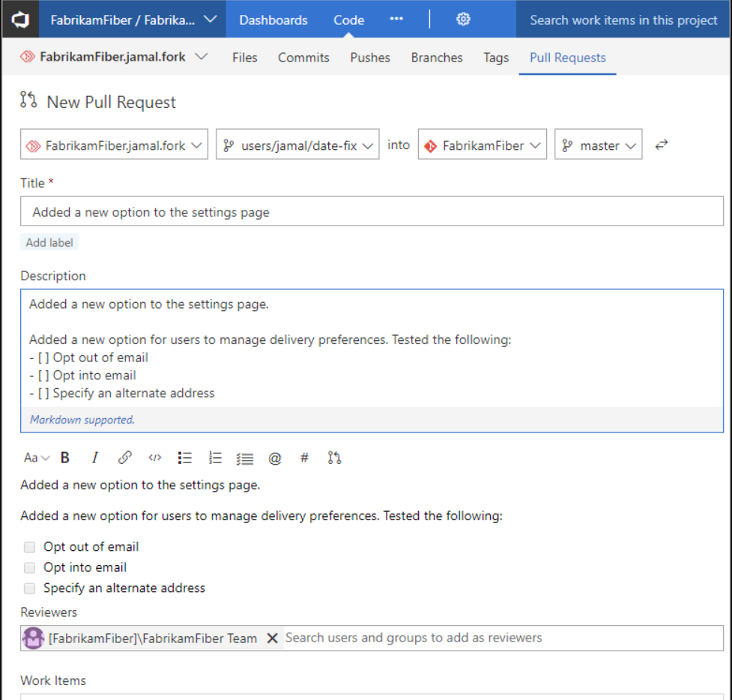Open the master target branch dropdown
The image size is (732, 700).
click(598, 145)
